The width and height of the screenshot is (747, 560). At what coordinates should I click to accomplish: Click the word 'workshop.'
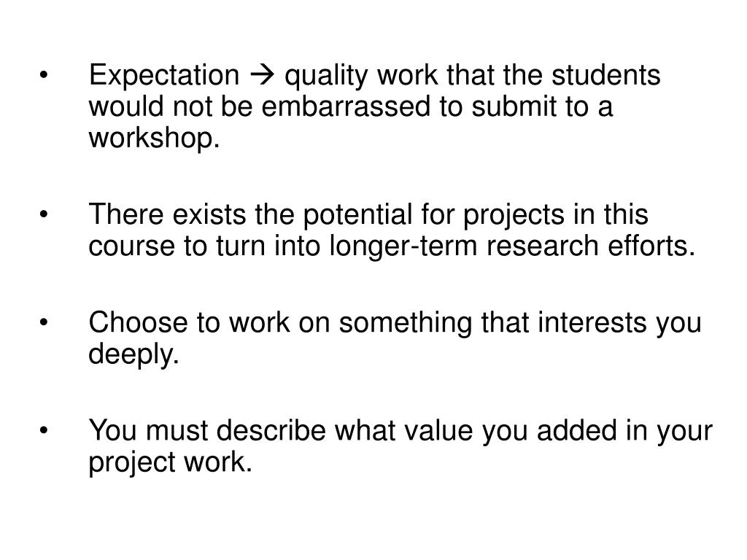point(155,139)
